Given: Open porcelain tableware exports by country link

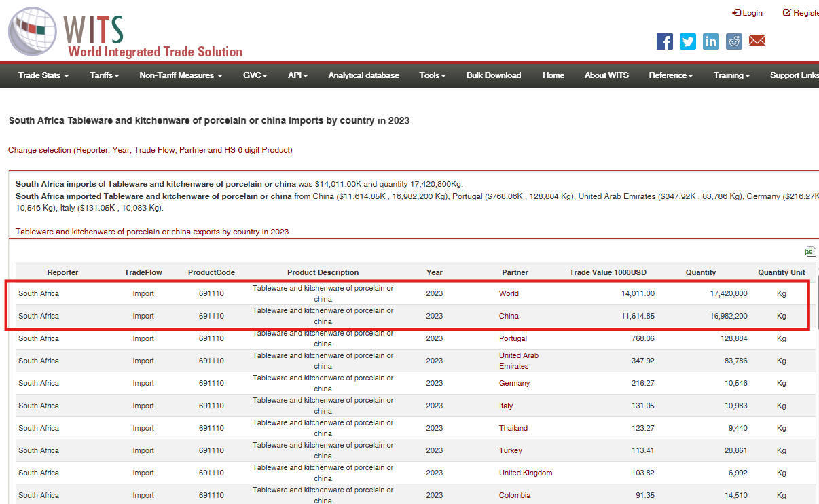Looking at the screenshot, I should click(x=152, y=232).
